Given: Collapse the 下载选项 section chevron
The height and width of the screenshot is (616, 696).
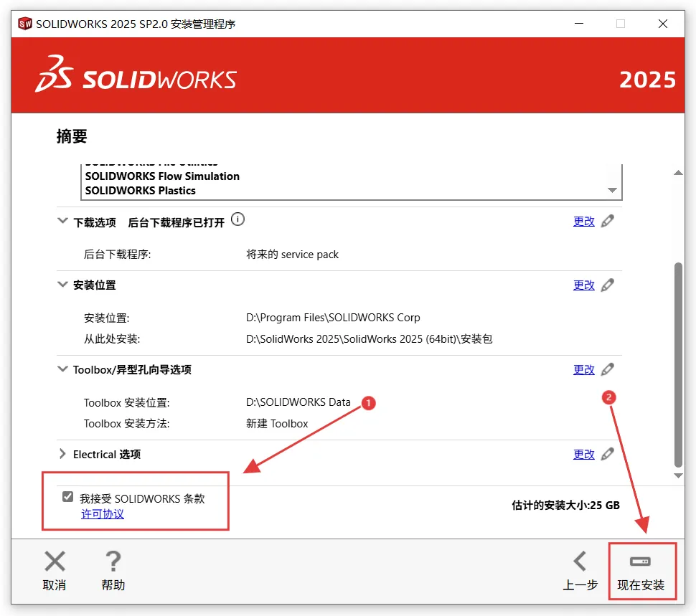Looking at the screenshot, I should pos(62,221).
